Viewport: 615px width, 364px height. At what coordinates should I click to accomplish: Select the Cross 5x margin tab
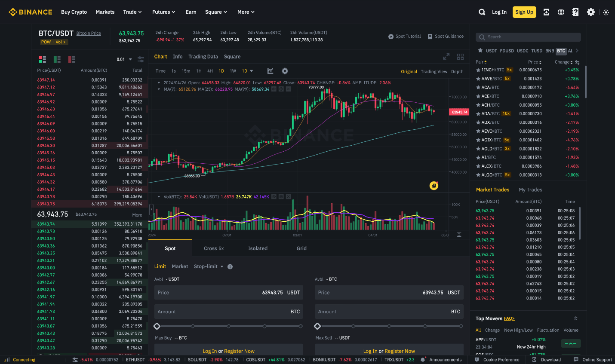[x=214, y=248]
